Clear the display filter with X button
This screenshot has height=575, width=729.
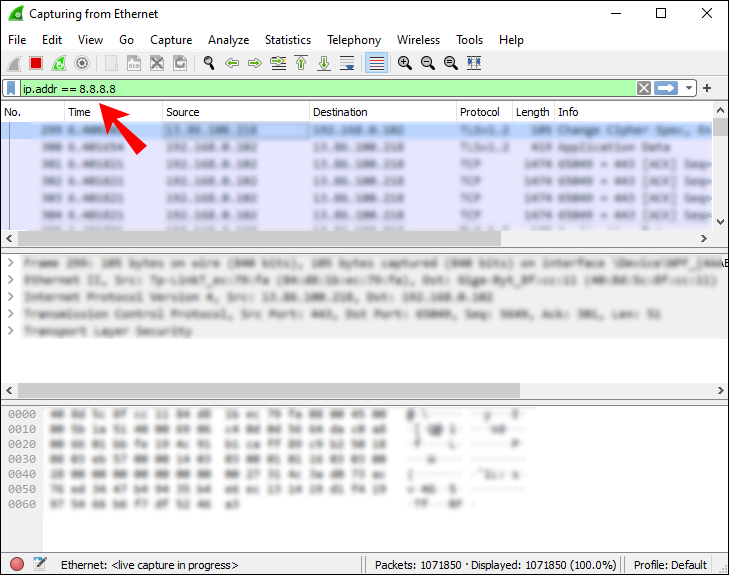click(643, 88)
